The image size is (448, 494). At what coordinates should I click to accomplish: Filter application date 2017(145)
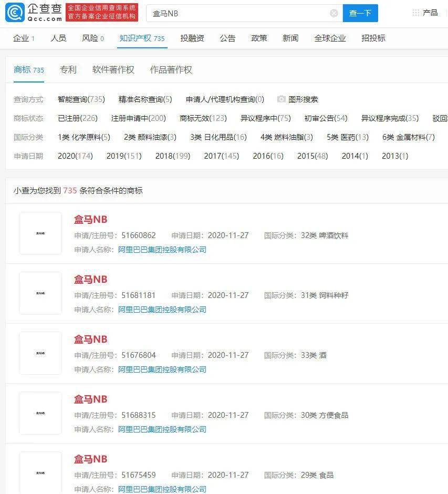click(x=222, y=156)
